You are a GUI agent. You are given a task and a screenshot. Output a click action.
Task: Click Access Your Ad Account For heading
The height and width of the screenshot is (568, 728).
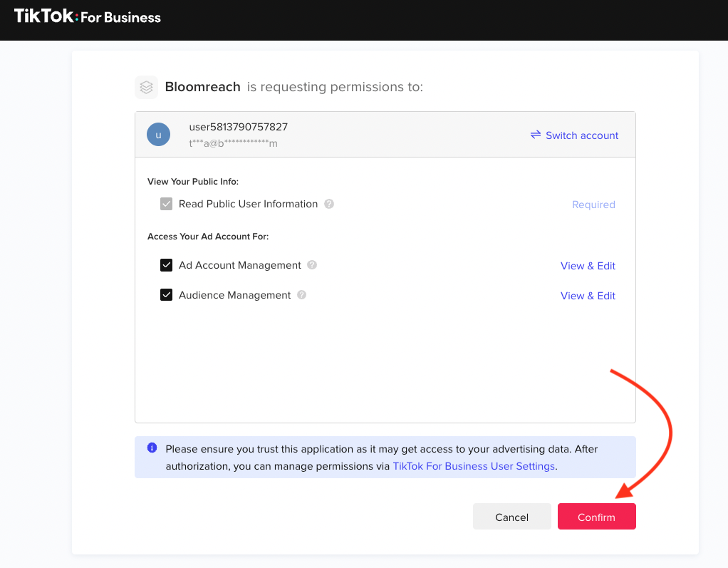[x=208, y=237]
